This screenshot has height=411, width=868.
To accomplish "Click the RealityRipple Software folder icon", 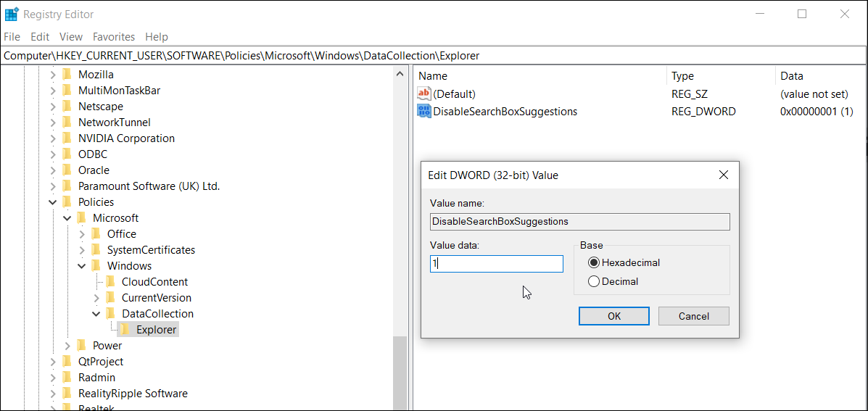I will click(67, 394).
